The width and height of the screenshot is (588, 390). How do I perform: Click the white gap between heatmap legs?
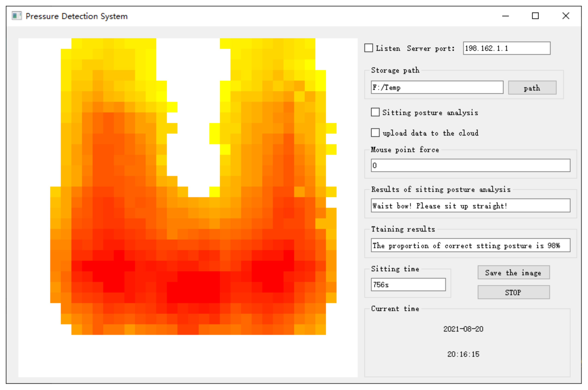pyautogui.click(x=193, y=124)
